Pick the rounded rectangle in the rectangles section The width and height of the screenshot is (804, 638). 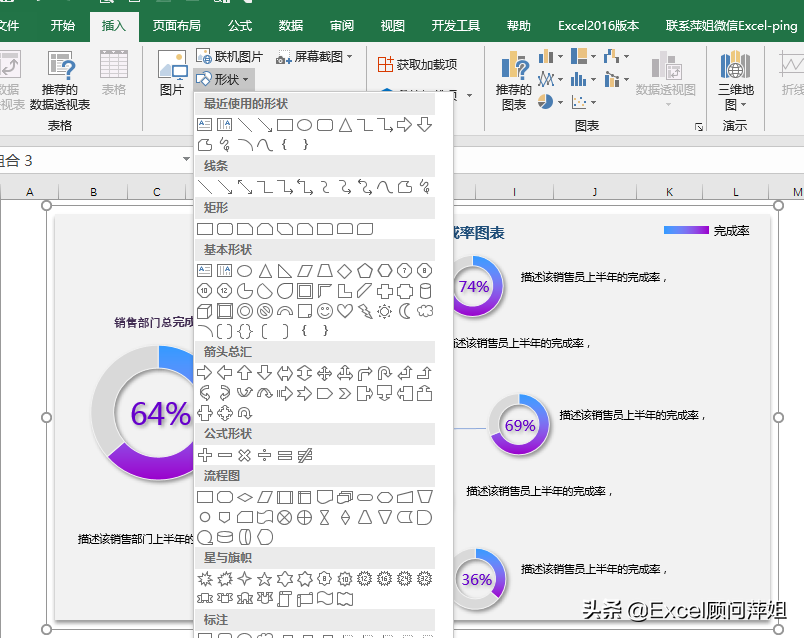click(x=225, y=229)
